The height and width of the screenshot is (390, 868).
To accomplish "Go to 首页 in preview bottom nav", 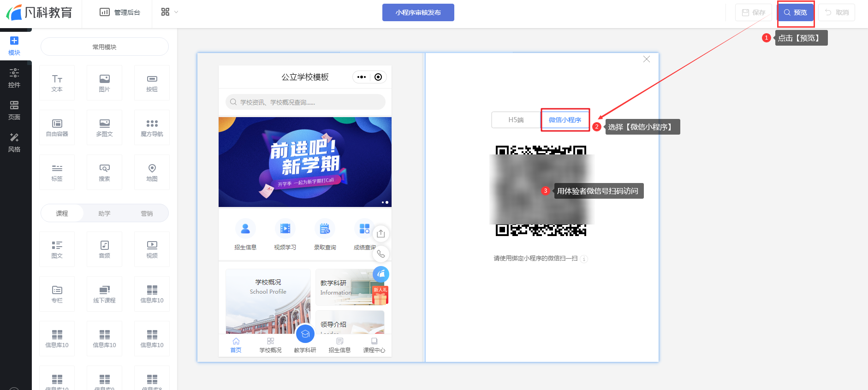I will coord(236,345).
